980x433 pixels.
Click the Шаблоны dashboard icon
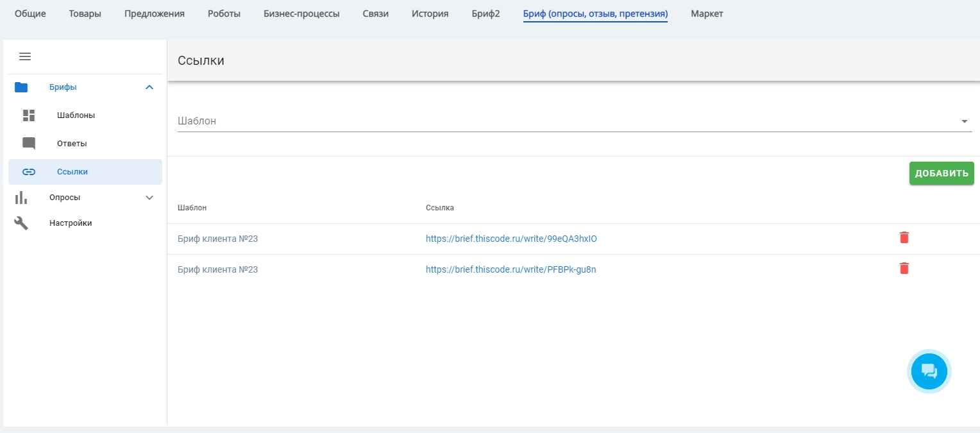click(x=29, y=115)
